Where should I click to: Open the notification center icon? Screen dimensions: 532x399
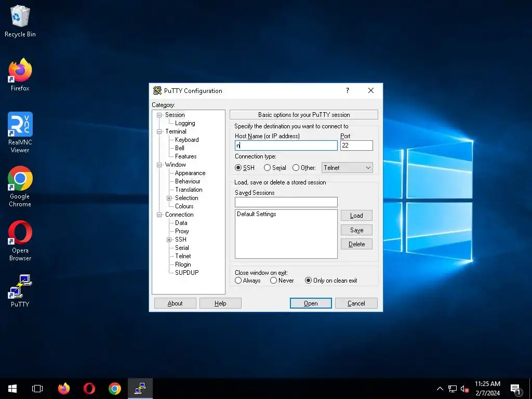click(x=516, y=389)
